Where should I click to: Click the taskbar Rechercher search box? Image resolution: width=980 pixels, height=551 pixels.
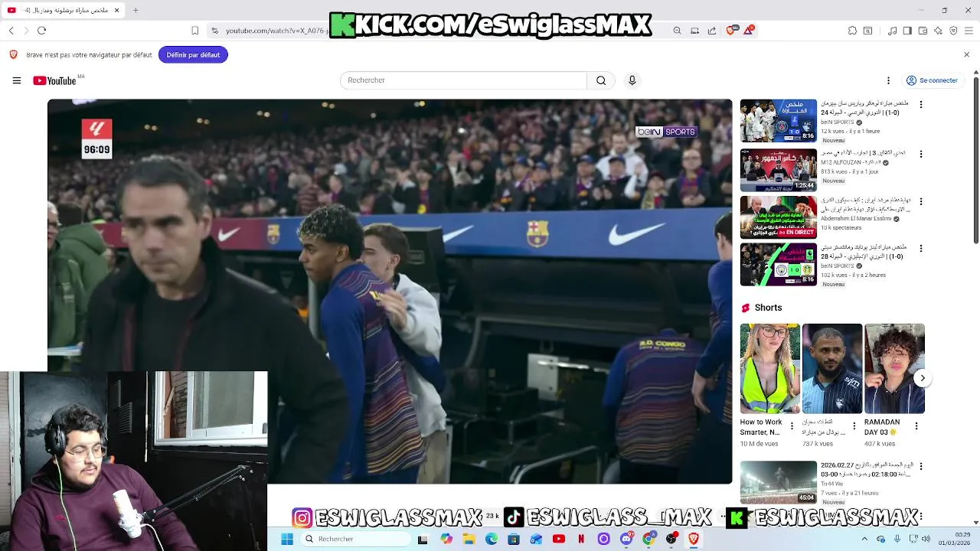point(354,539)
